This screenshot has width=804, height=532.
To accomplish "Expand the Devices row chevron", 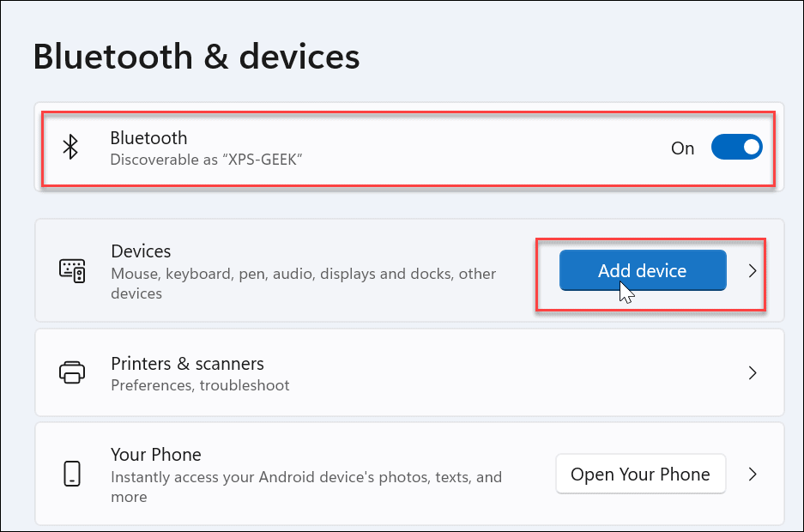I will pos(753,270).
